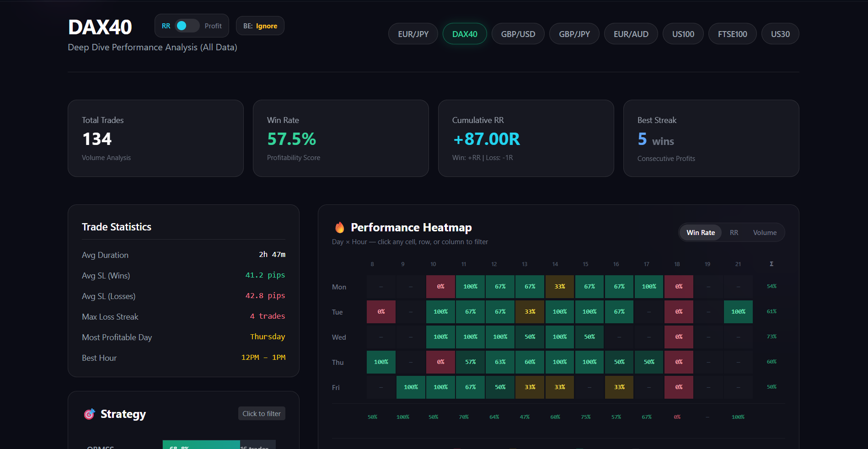Viewport: 868px width, 449px height.
Task: Click the Wednesday 13 o'clock 50% cell
Action: pyautogui.click(x=530, y=337)
